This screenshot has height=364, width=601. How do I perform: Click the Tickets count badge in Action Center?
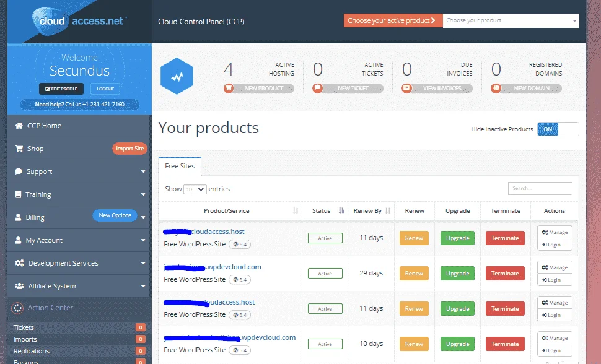pos(140,327)
